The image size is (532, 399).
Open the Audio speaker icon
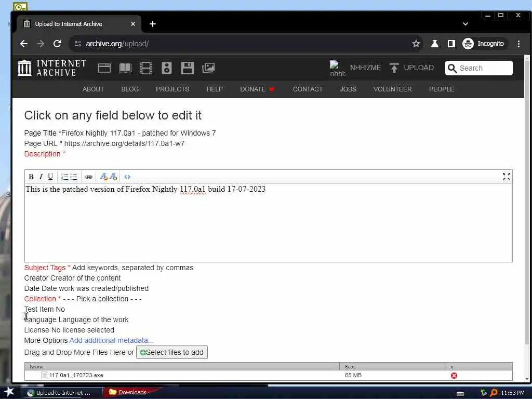click(167, 68)
